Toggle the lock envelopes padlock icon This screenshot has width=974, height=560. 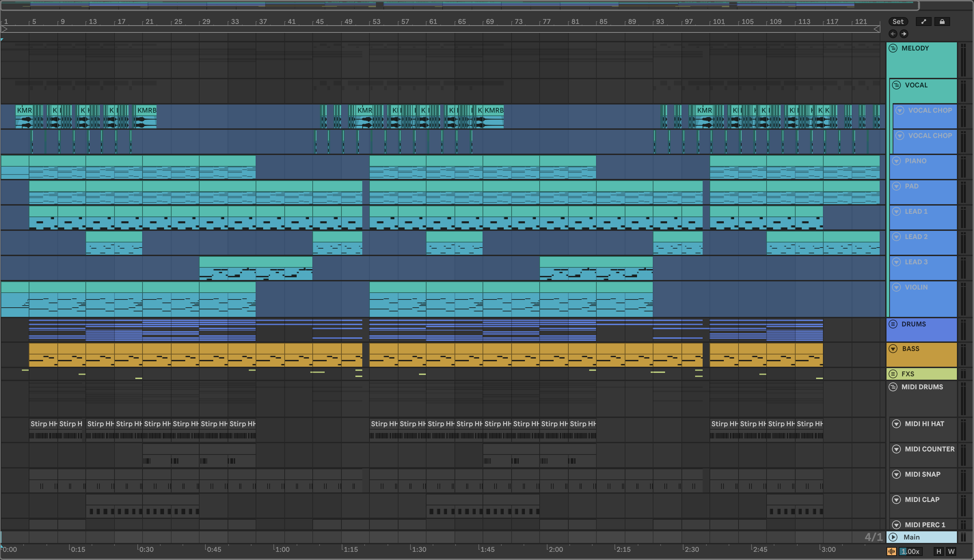(942, 22)
